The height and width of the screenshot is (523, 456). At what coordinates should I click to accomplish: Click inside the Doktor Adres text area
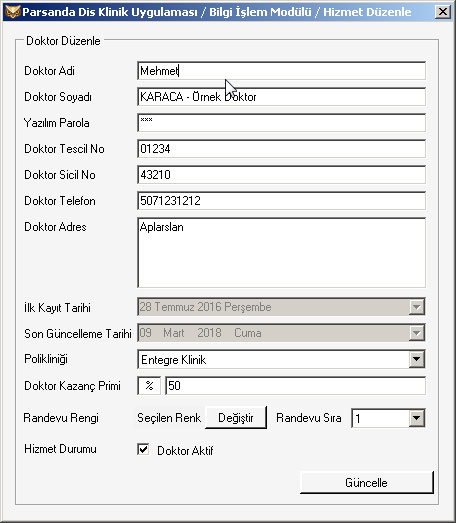tap(282, 252)
